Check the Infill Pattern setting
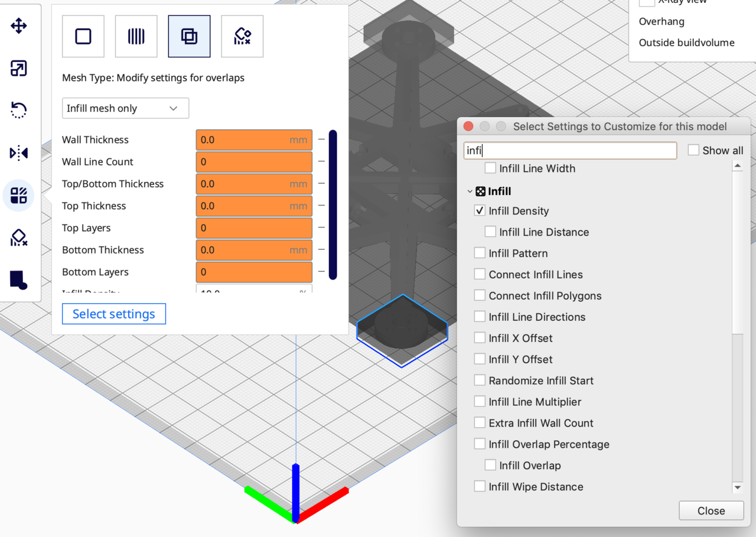The height and width of the screenshot is (537, 756). [480, 253]
